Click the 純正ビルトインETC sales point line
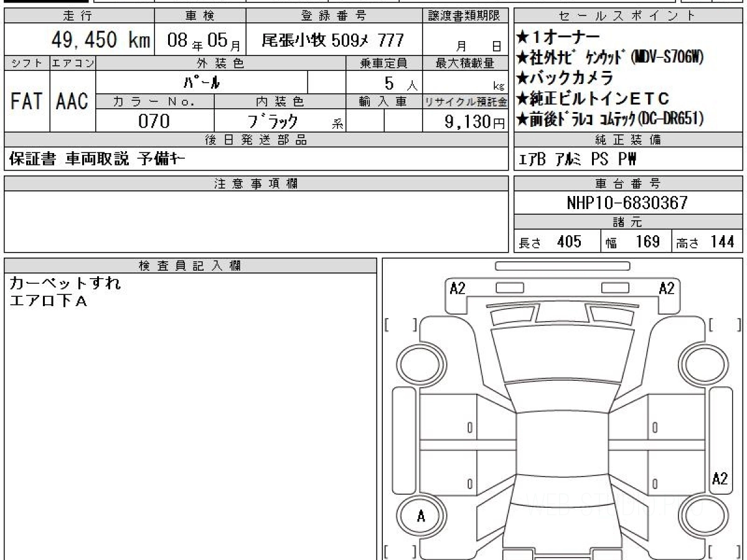This screenshot has width=747, height=560. tap(599, 98)
